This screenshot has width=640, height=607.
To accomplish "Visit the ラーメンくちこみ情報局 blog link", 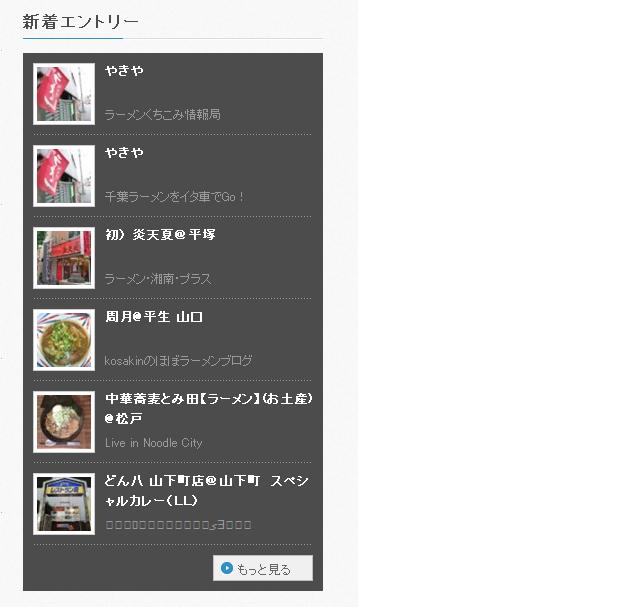I will click(x=162, y=114).
